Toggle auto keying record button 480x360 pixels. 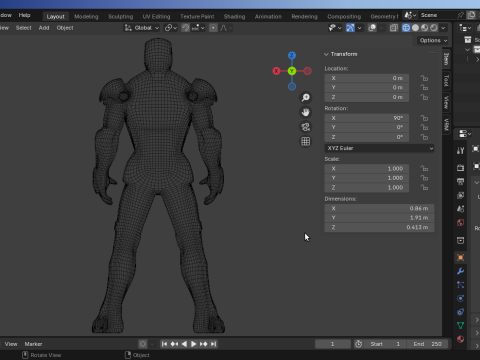tap(143, 344)
